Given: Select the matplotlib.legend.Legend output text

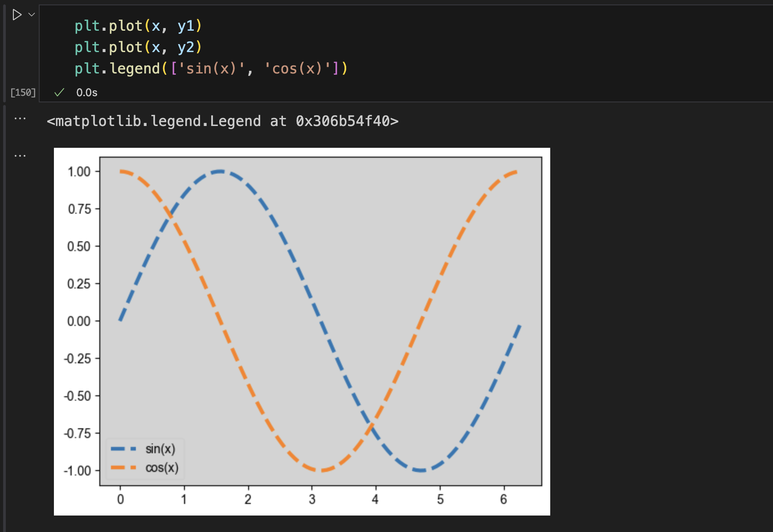Looking at the screenshot, I should (x=222, y=121).
